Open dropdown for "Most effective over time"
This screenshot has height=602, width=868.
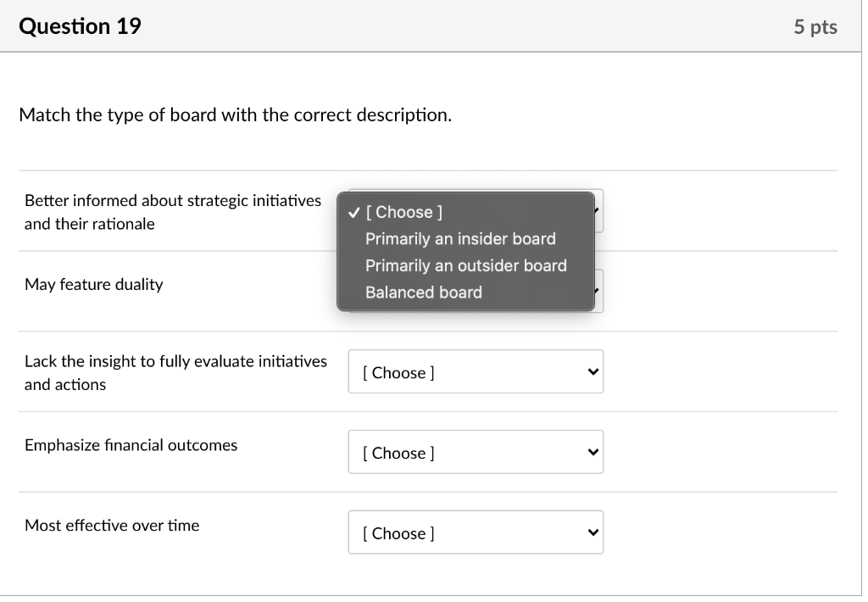(x=475, y=532)
